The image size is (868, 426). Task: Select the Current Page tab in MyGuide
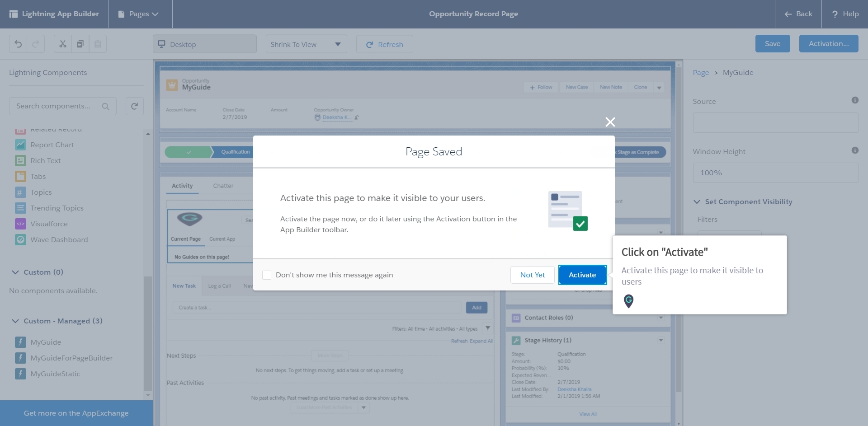click(x=185, y=239)
